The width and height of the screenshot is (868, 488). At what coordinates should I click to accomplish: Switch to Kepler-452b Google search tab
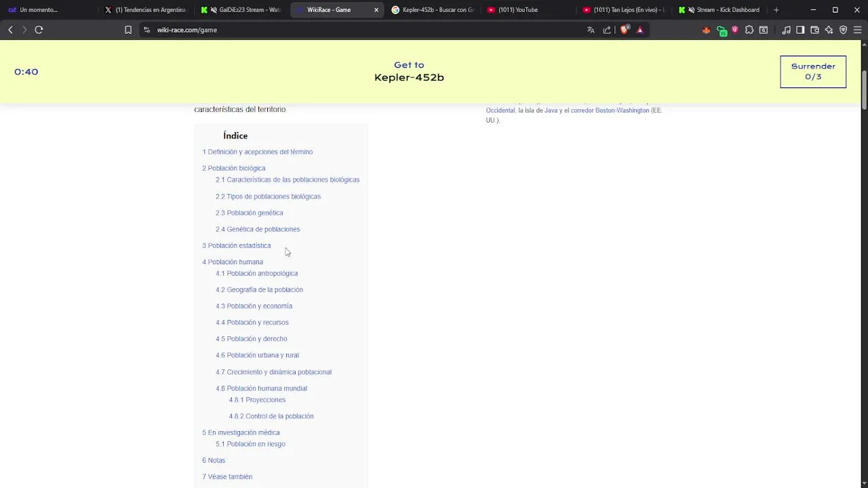[x=433, y=10]
